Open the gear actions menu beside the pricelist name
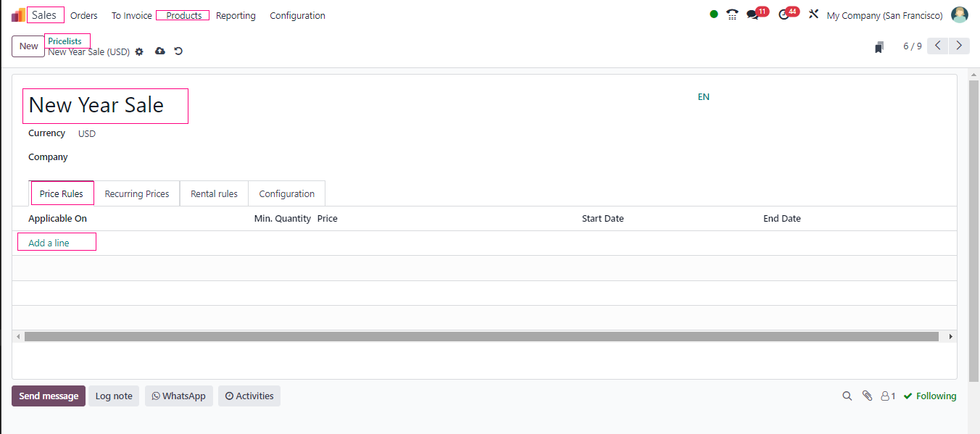Image resolution: width=980 pixels, height=434 pixels. coord(139,52)
